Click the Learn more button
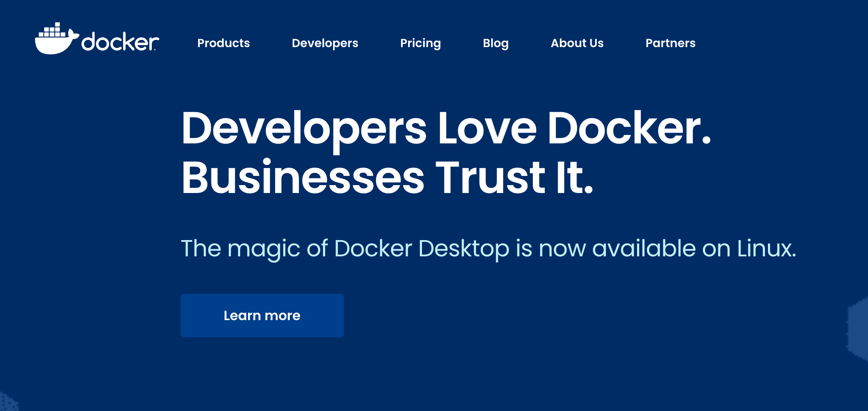The height and width of the screenshot is (411, 868). point(262,316)
